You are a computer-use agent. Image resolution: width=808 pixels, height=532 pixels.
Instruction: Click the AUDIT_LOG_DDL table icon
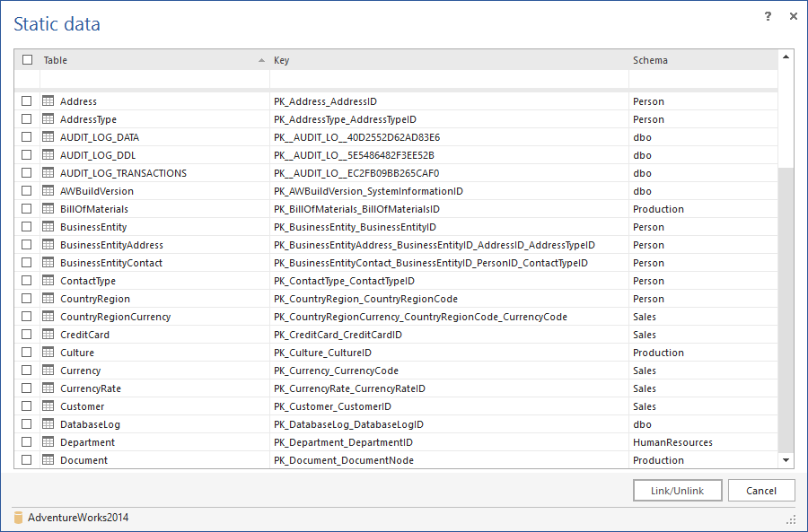(48, 155)
